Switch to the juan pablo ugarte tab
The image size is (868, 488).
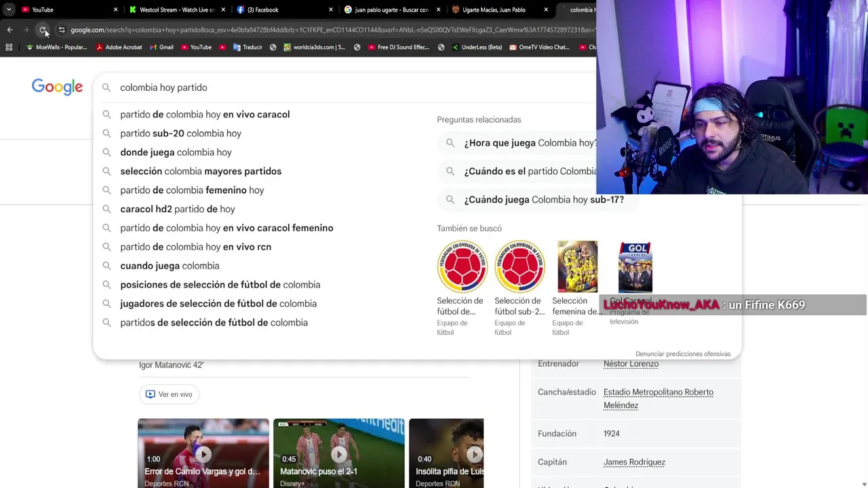391,9
